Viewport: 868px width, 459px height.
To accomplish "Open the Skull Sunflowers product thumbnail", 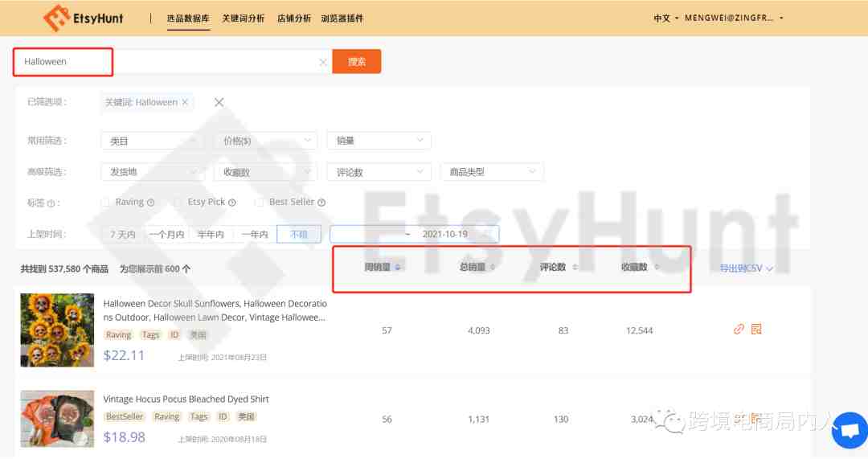I will pyautogui.click(x=57, y=330).
